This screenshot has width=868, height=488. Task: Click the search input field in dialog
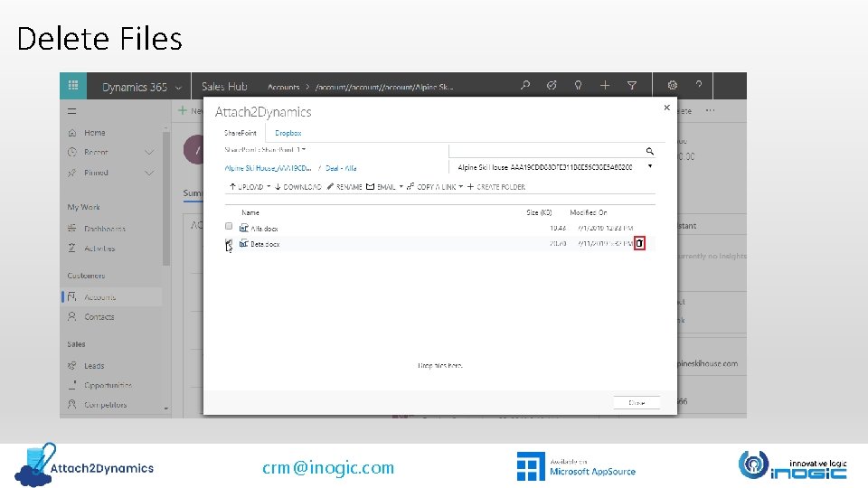(546, 151)
